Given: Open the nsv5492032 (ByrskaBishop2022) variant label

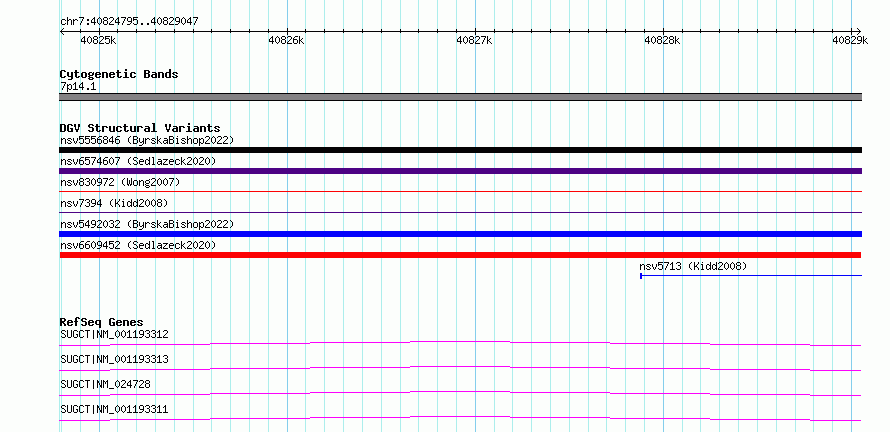Looking at the screenshot, I should point(147,224).
